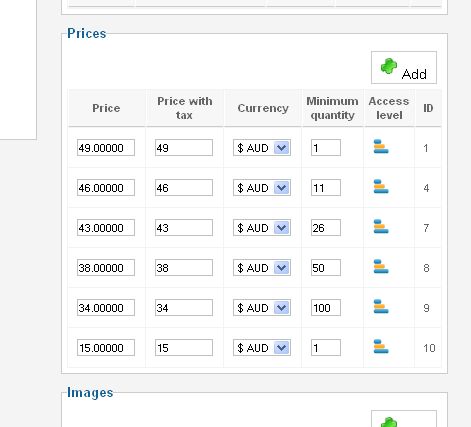Open access level icon for price ID 7
The height and width of the screenshot is (427, 471).
tap(381, 227)
